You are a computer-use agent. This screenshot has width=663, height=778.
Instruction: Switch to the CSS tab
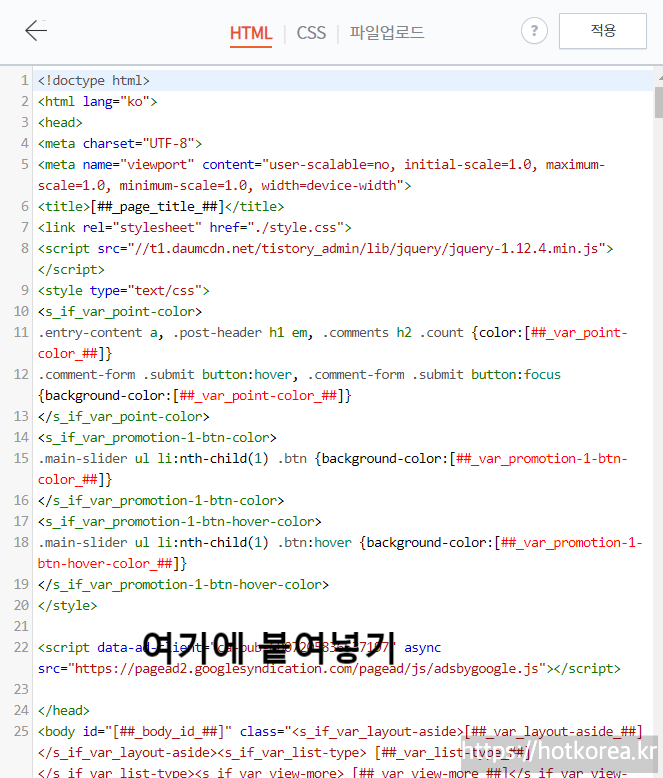311,33
